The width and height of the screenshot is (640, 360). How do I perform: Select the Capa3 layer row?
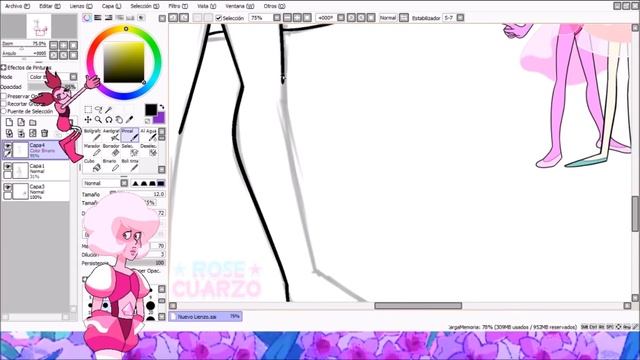point(36,191)
